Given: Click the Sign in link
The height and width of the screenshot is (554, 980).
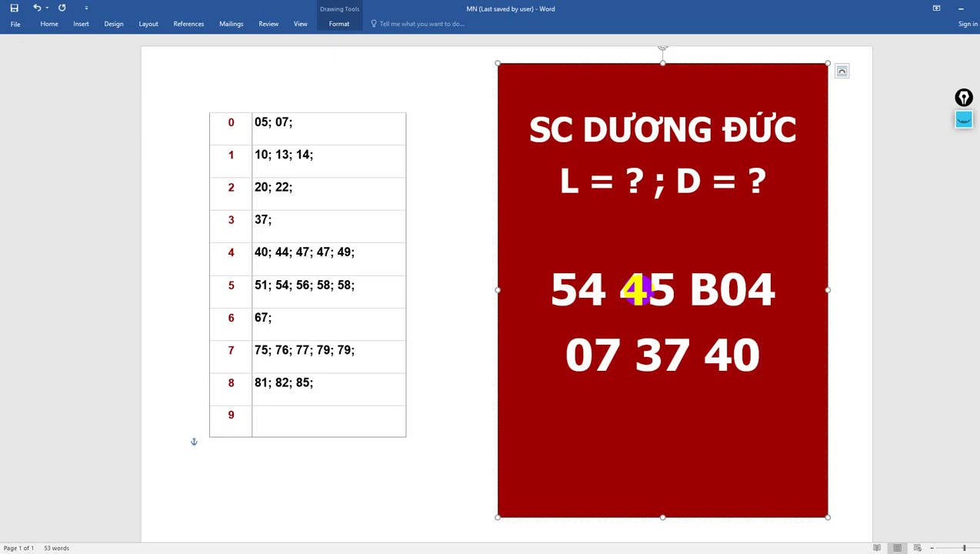Looking at the screenshot, I should pyautogui.click(x=968, y=24).
